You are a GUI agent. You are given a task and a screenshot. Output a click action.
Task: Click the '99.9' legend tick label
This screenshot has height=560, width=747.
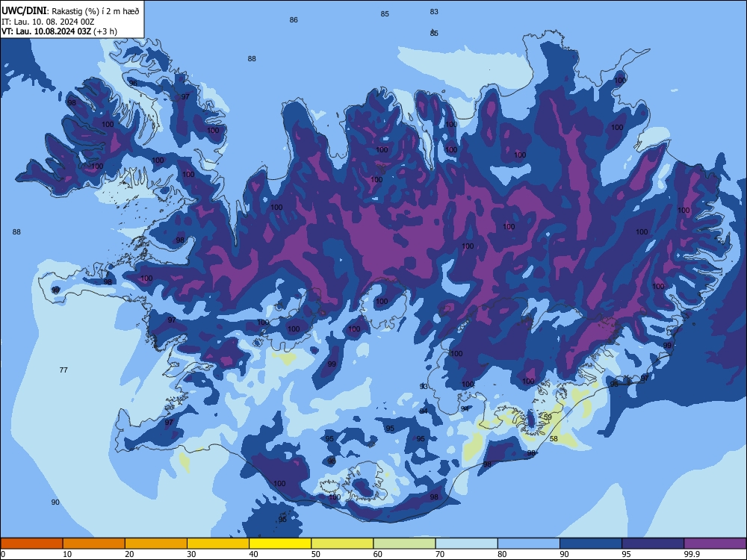pos(692,554)
